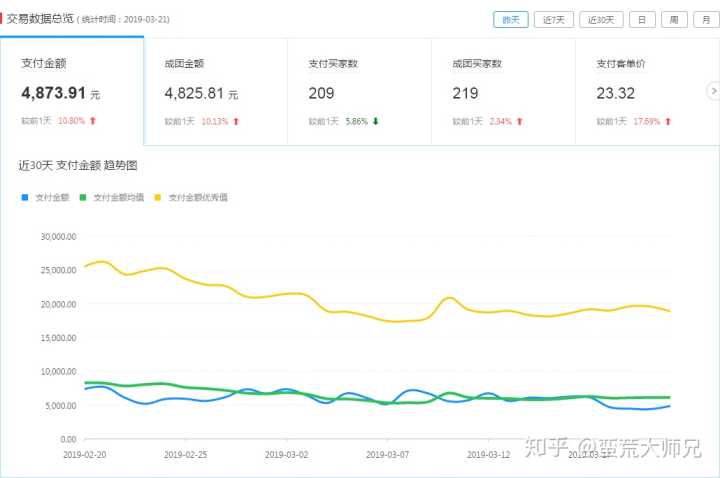This screenshot has width=720, height=478.
Task: Click the 20,000.00 y-axis label
Action: point(58,304)
